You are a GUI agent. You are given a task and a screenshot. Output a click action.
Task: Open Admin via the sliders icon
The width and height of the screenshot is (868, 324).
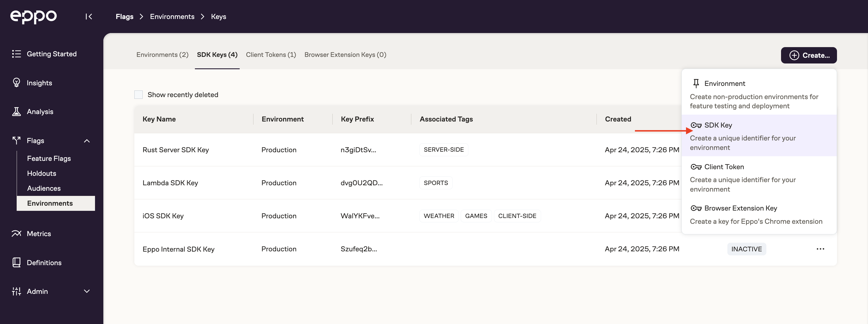pyautogui.click(x=17, y=291)
